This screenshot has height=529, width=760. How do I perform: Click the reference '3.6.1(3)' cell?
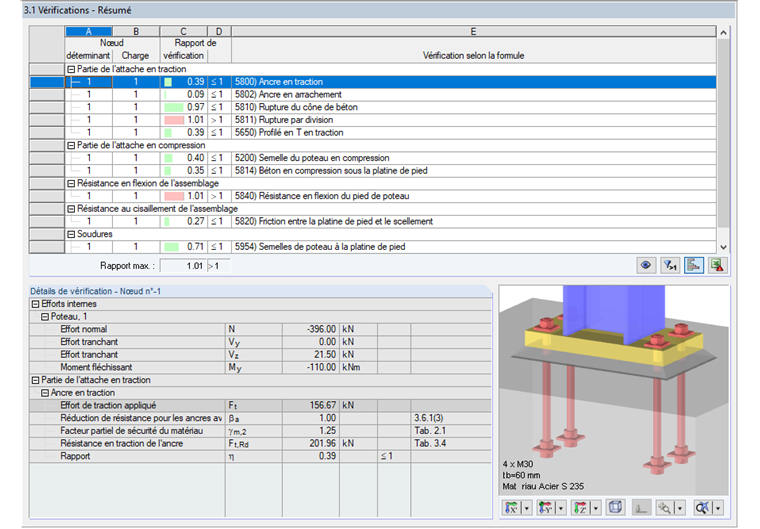point(451,418)
